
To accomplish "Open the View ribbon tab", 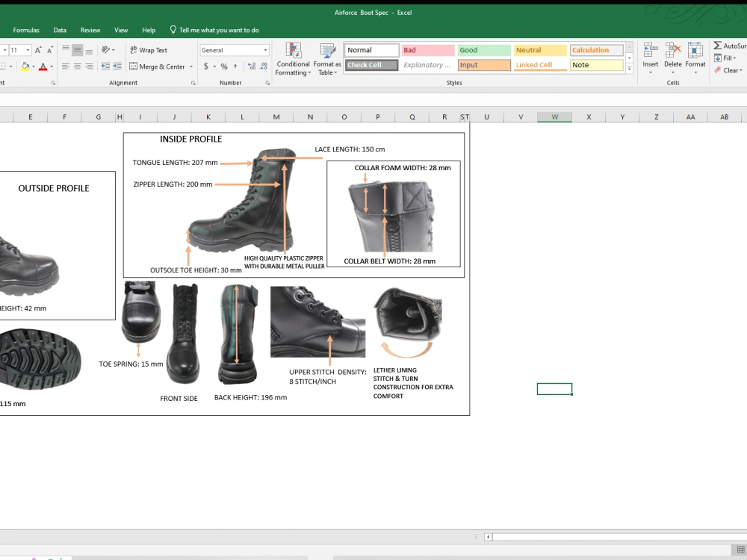I will click(121, 30).
